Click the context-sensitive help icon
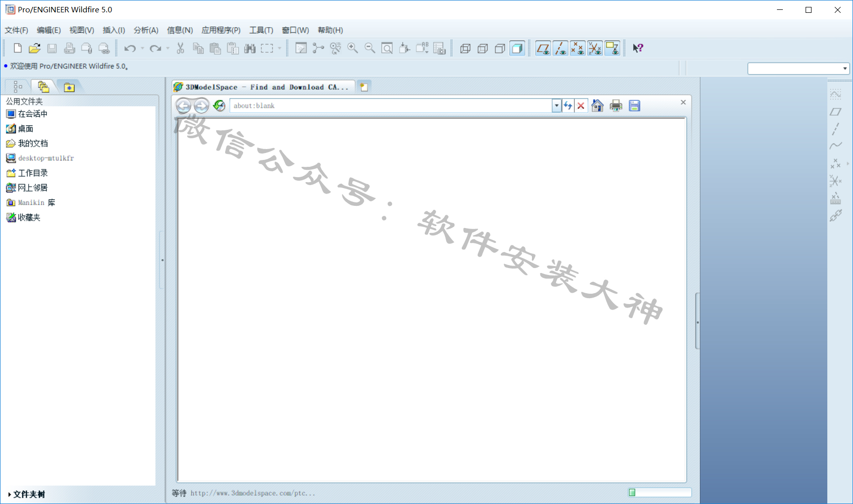The width and height of the screenshot is (853, 504). pyautogui.click(x=638, y=48)
